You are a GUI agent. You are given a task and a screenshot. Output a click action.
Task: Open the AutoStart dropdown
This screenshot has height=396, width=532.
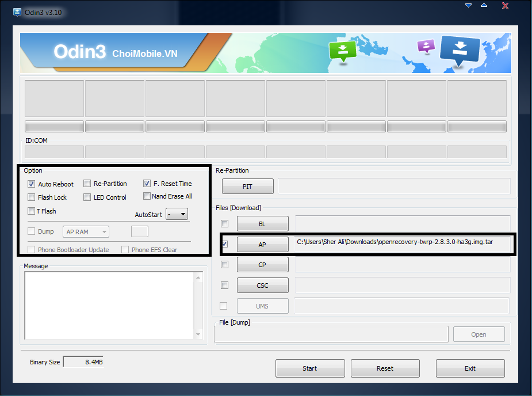[177, 214]
